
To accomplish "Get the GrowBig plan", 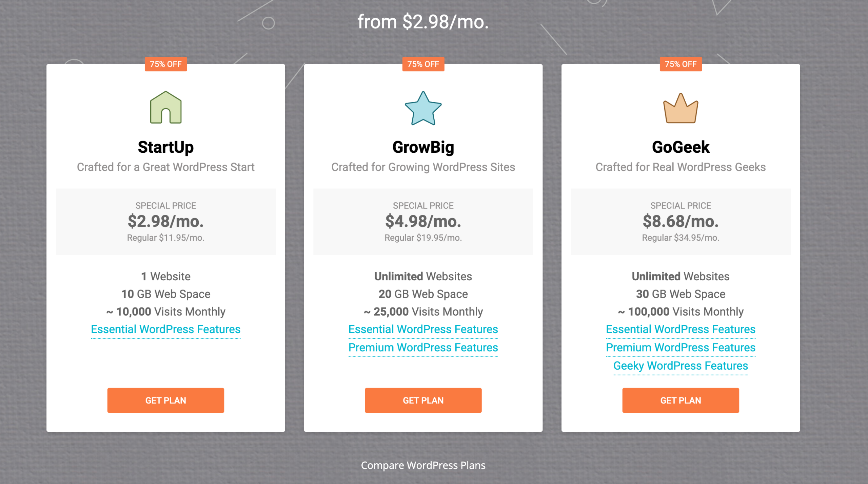I will pyautogui.click(x=423, y=400).
